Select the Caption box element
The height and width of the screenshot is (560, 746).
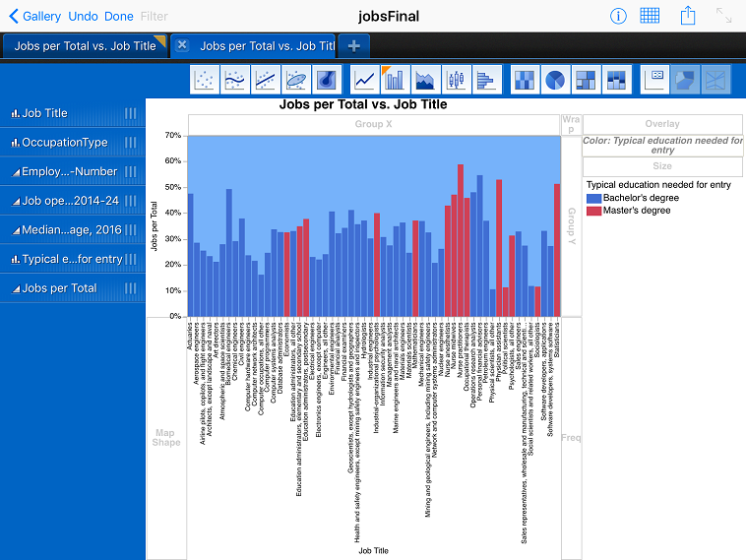654,80
